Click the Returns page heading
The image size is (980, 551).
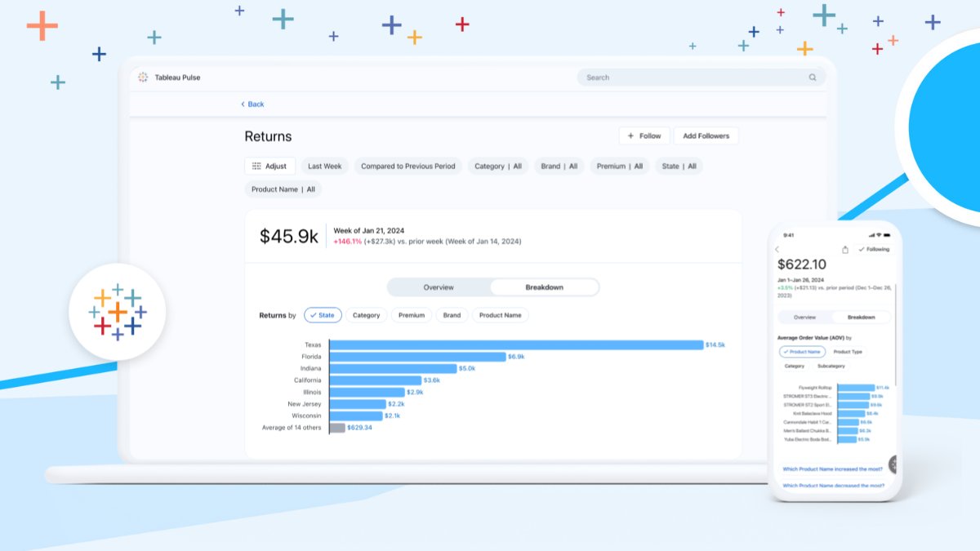268,136
